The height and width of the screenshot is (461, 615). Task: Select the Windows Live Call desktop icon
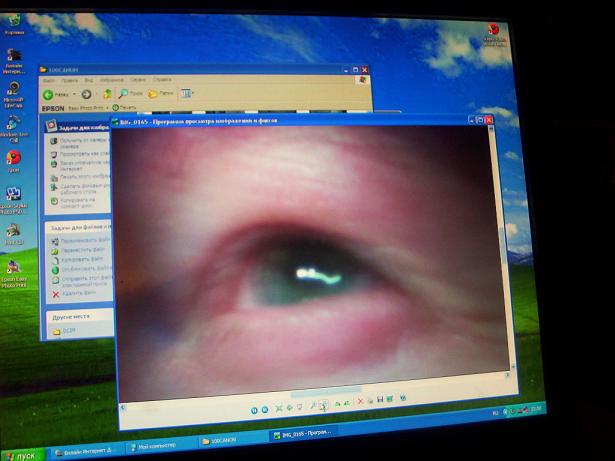click(x=13, y=129)
